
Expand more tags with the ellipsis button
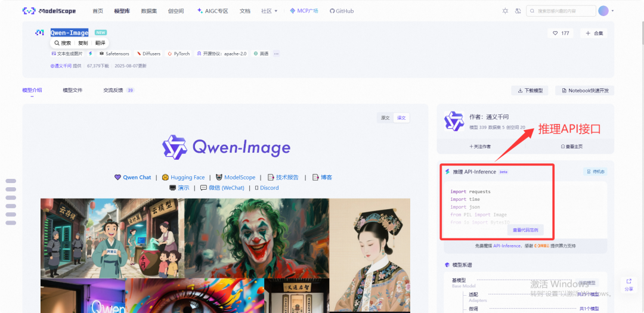click(277, 54)
